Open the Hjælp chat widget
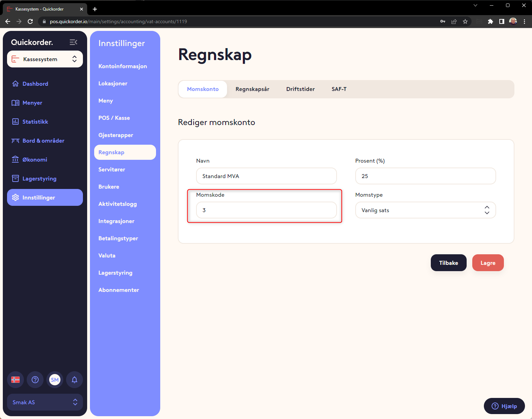Viewport: 532px width, 419px height. pos(504,406)
